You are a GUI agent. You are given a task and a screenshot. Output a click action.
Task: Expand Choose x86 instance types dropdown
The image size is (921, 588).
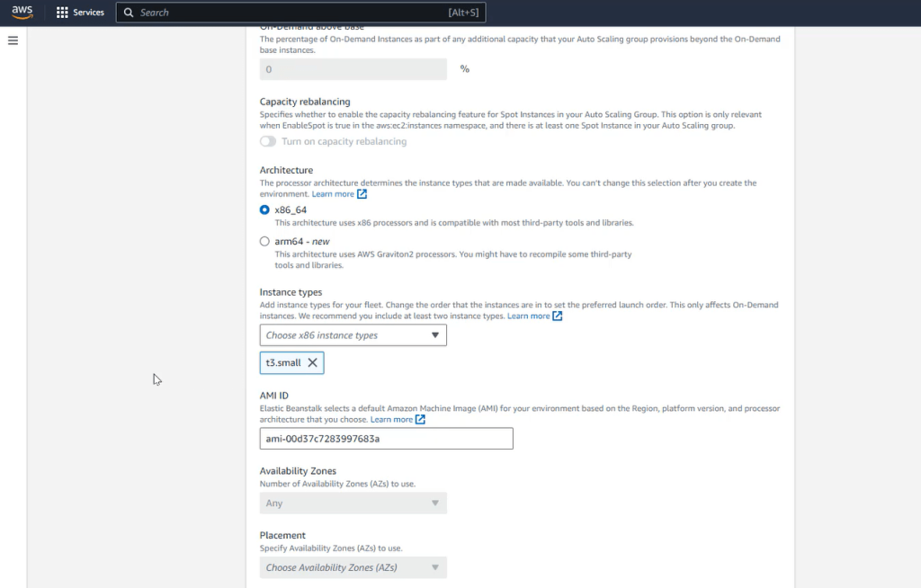(x=353, y=335)
